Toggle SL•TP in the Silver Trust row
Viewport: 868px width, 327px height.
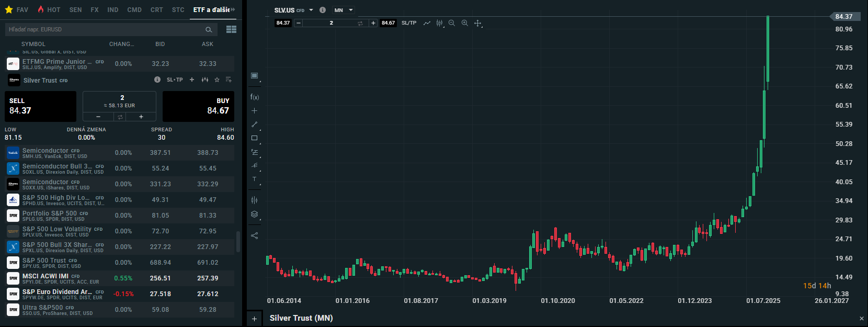(x=175, y=80)
